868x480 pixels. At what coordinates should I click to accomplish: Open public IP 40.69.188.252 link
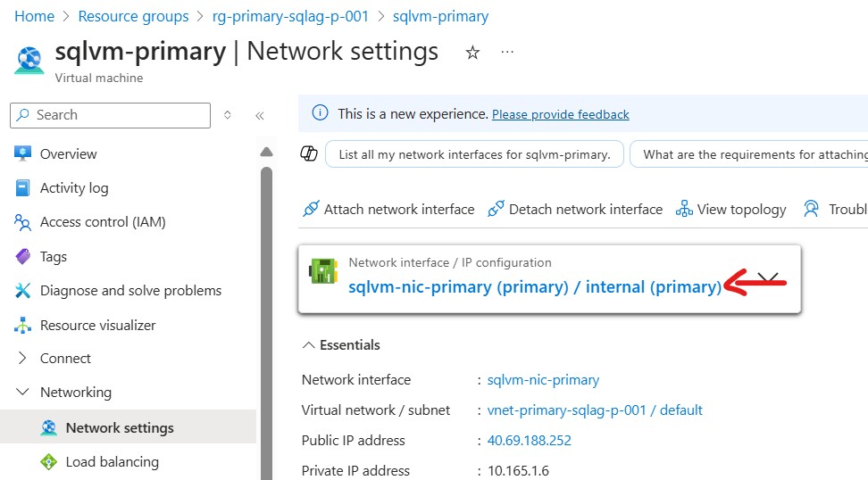[530, 440]
